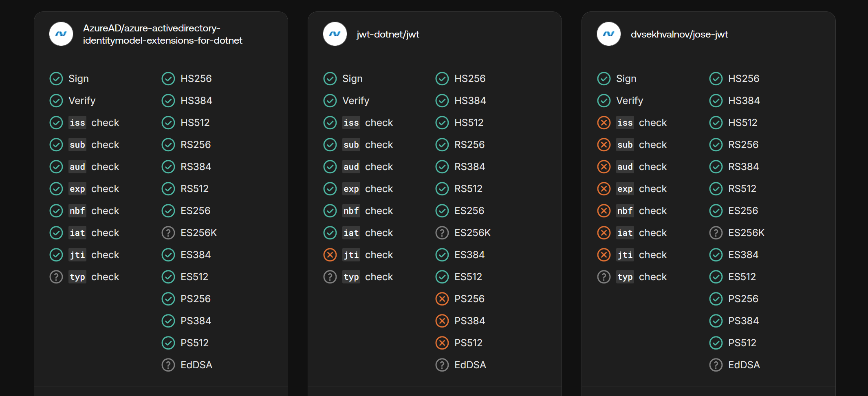
Task: Click 'ES256K' text in jwt-dotnet card
Action: coord(473,232)
